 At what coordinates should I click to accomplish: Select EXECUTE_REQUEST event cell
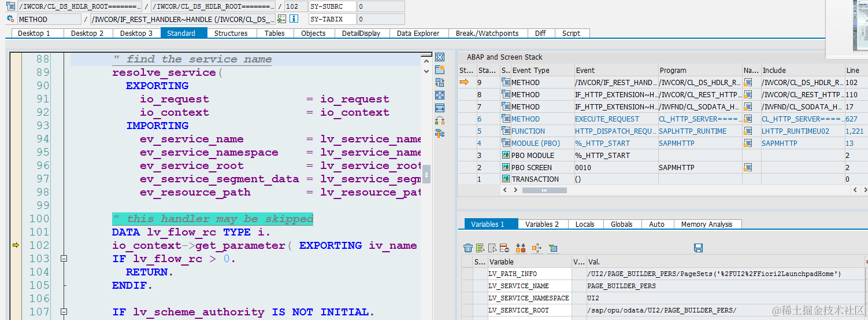pyautogui.click(x=616, y=119)
